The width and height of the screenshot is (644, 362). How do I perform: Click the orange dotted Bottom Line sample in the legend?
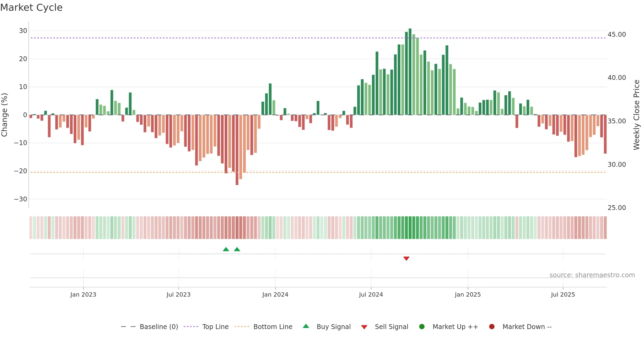point(242,327)
